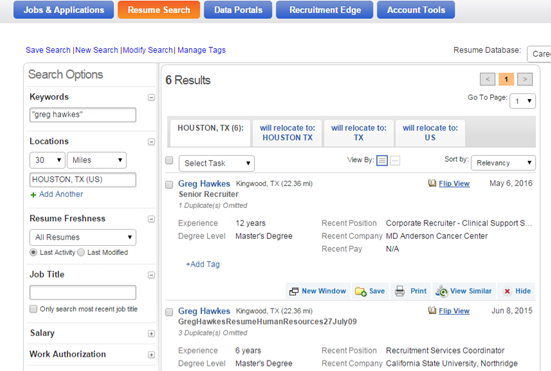The image size is (551, 371).
Task: Open resume in New Window
Action: point(318,291)
